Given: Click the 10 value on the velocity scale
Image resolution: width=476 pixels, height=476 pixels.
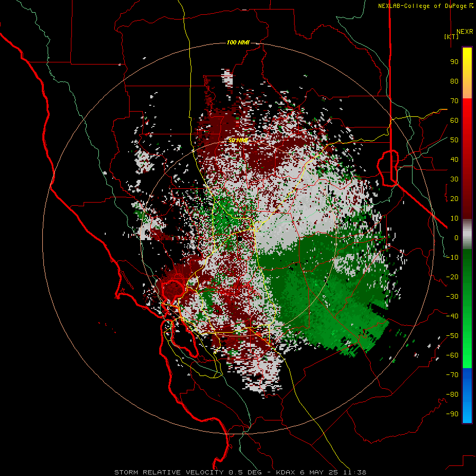Looking at the screenshot, I should tap(454, 218).
